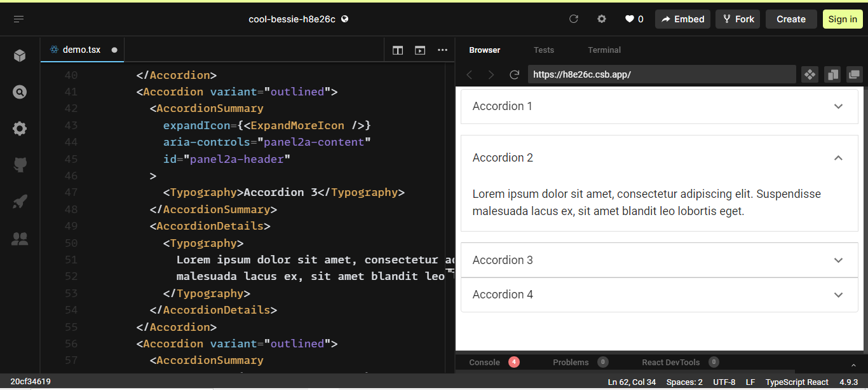Screen dimensions: 868x390
Task: Click the commit hash 20cf34619
Action: [31, 382]
